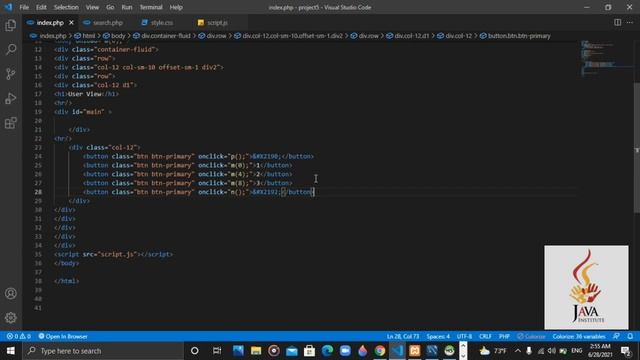Open the Windows Start menu
Screen dimensions: 640x360
pos(11,351)
